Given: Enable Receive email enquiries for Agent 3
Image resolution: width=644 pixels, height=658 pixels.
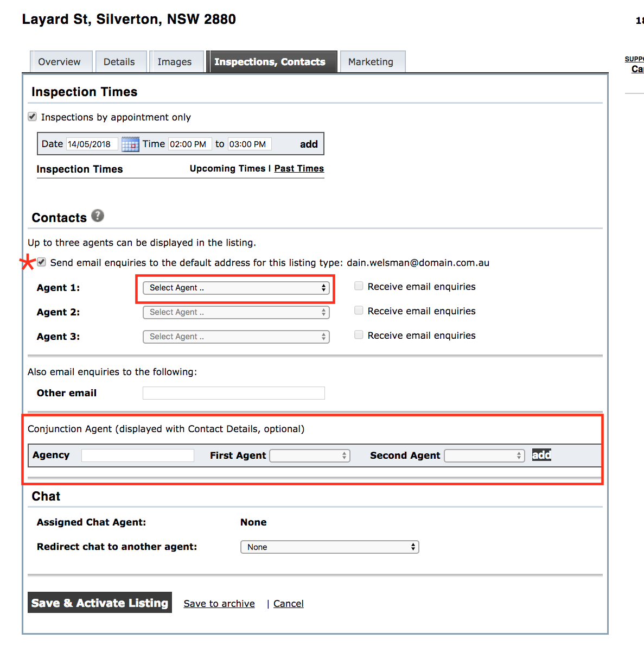Looking at the screenshot, I should 359,335.
